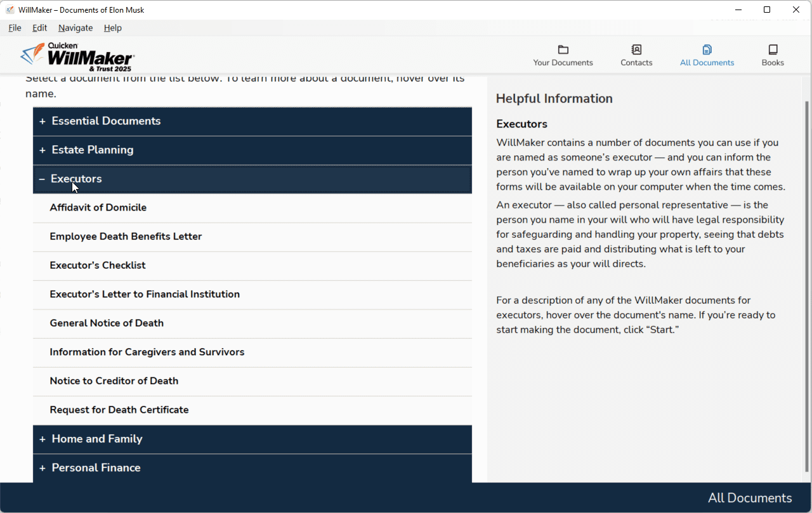Click the WillMaker title bar app icon

(x=10, y=10)
